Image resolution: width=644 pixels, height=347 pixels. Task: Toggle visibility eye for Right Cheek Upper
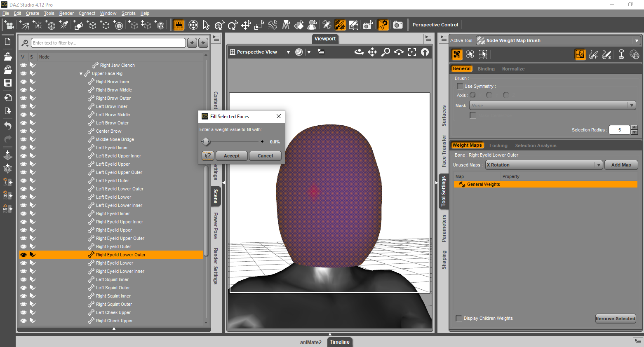(24, 321)
